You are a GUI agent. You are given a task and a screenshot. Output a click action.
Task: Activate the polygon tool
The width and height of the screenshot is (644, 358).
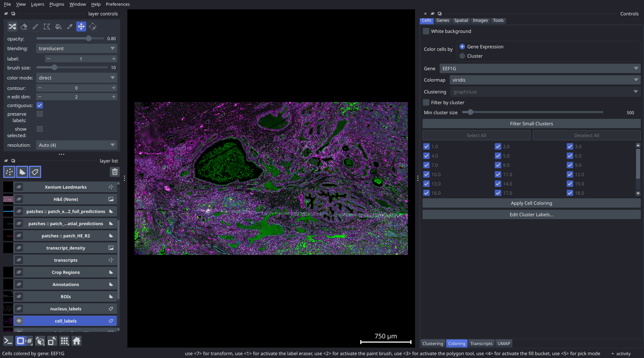(x=47, y=26)
